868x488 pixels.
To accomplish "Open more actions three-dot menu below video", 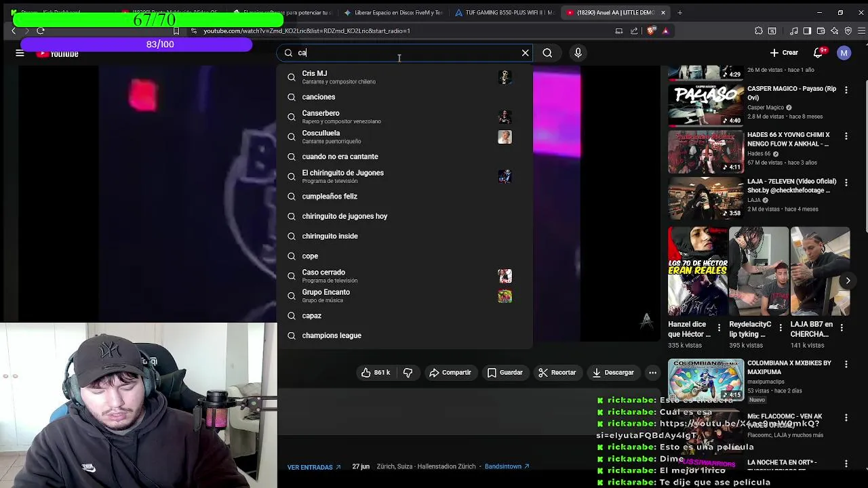I will (x=652, y=372).
